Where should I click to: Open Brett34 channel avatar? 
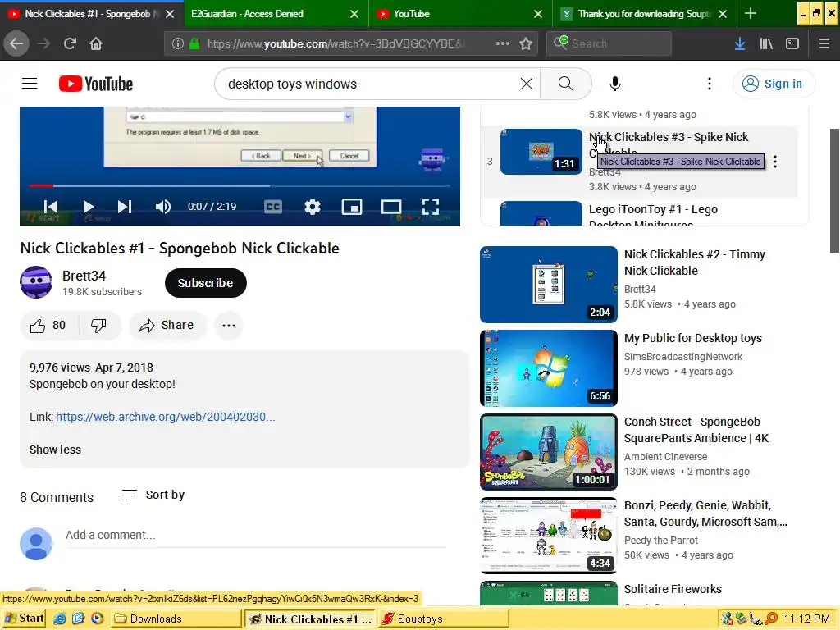(36, 282)
